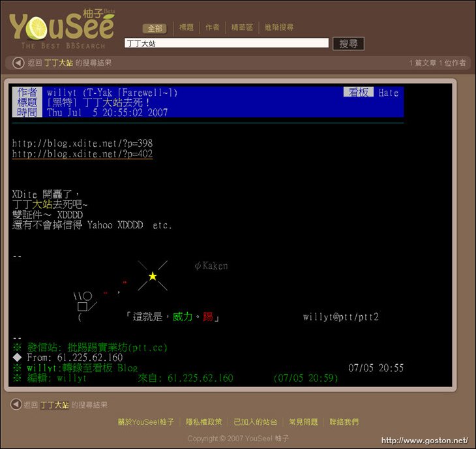The width and height of the screenshot is (476, 449).
Task: Open the 隱私權政策 privacy policy link
Action: 204,422
